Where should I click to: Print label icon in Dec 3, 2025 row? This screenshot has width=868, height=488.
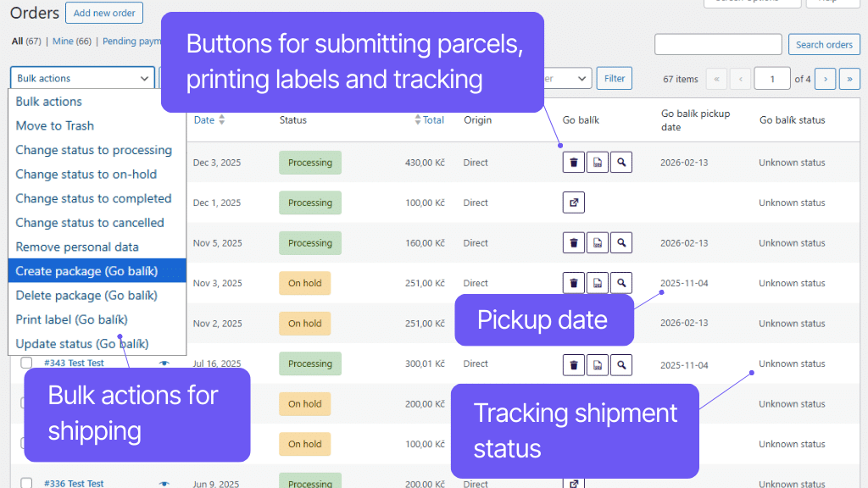point(598,163)
